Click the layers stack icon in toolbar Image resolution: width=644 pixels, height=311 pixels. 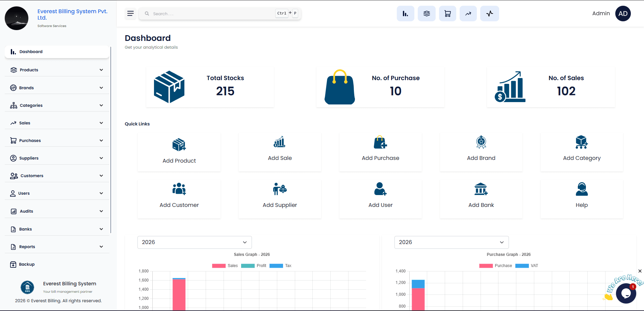(427, 14)
